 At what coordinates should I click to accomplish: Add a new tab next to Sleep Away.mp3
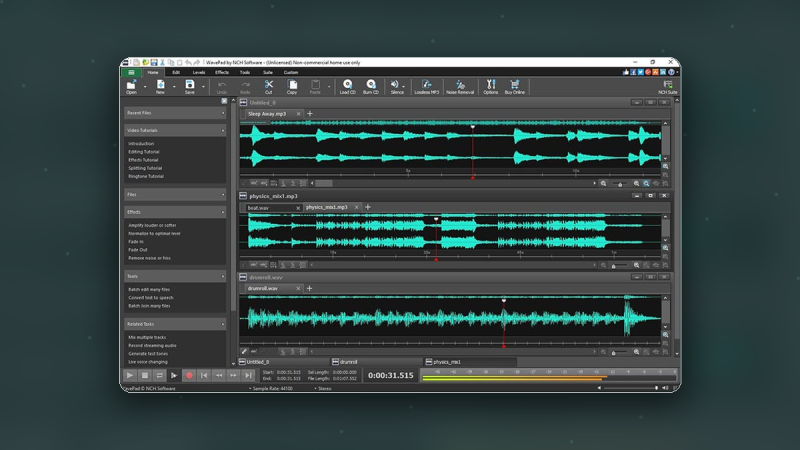tap(310, 114)
